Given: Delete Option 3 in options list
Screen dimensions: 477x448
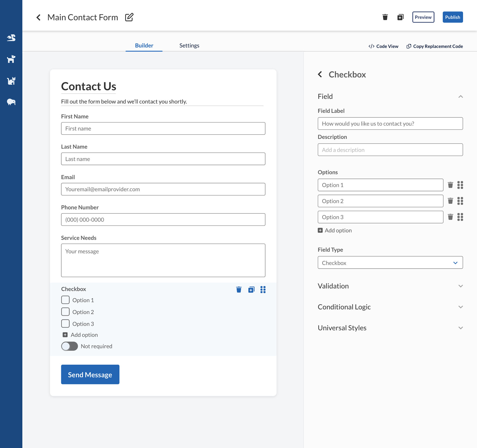Looking at the screenshot, I should click(x=450, y=217).
